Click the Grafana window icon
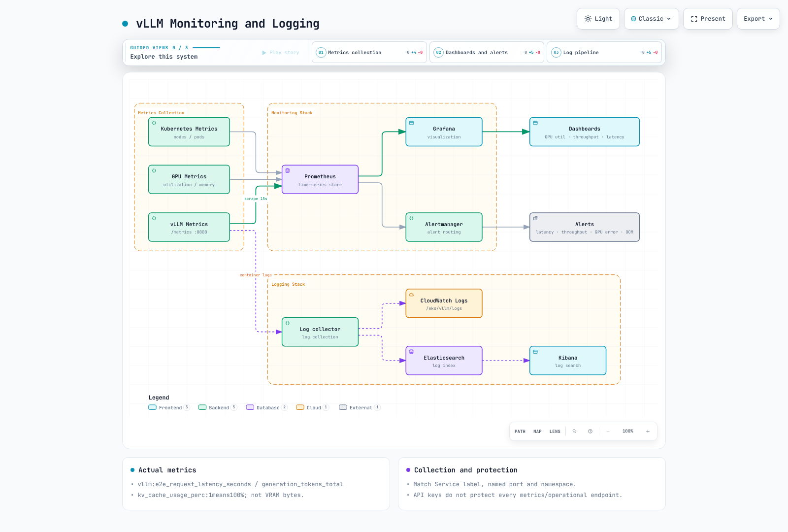Screen dimensions: 788x532 click(x=411, y=123)
